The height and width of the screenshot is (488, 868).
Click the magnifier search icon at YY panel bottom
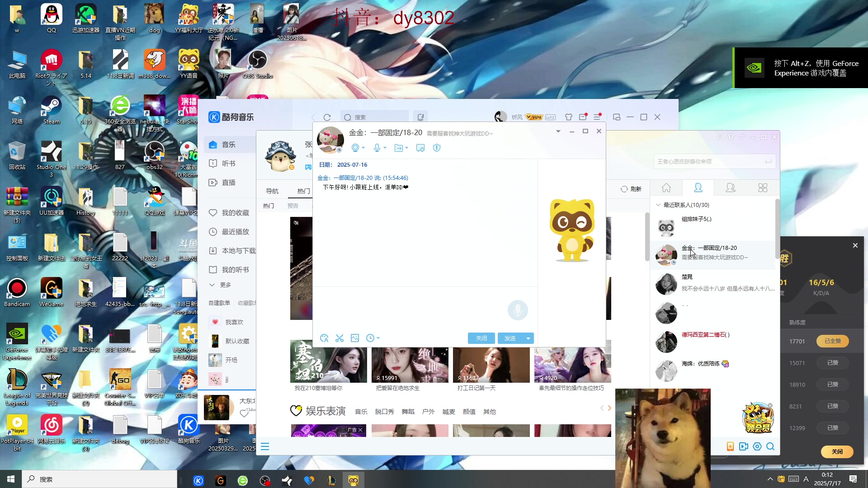[x=770, y=446]
